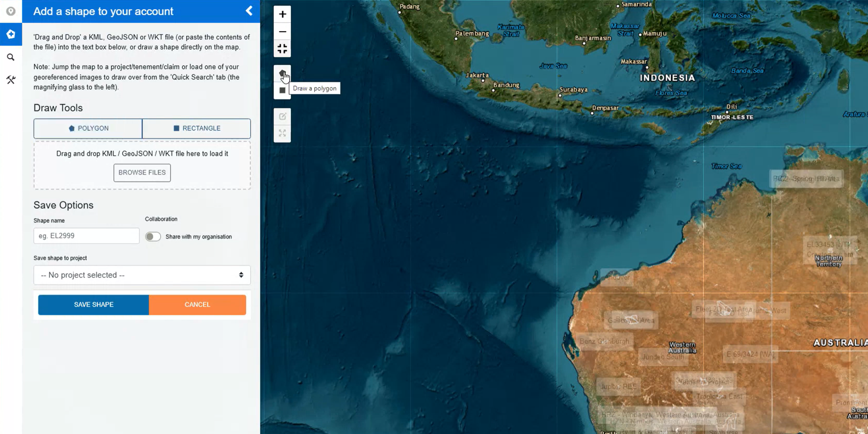
Task: Open the Save shape to project dropdown
Action: coord(142,275)
